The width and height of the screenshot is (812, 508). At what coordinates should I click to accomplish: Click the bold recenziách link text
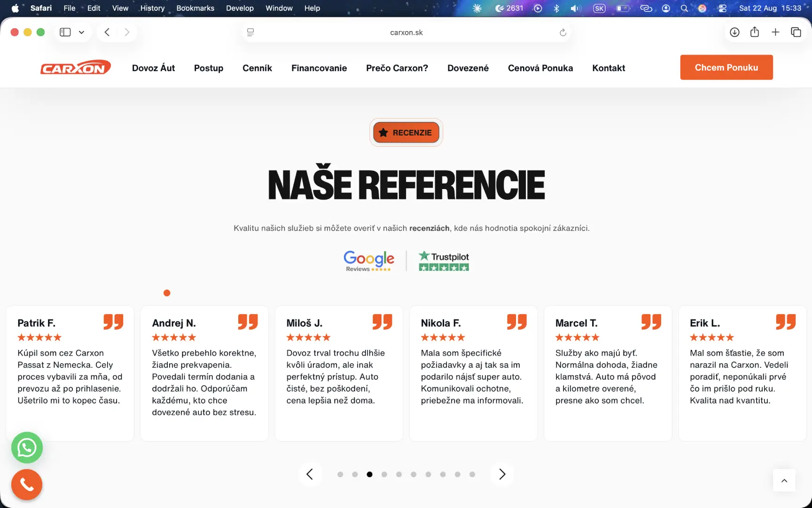click(429, 228)
